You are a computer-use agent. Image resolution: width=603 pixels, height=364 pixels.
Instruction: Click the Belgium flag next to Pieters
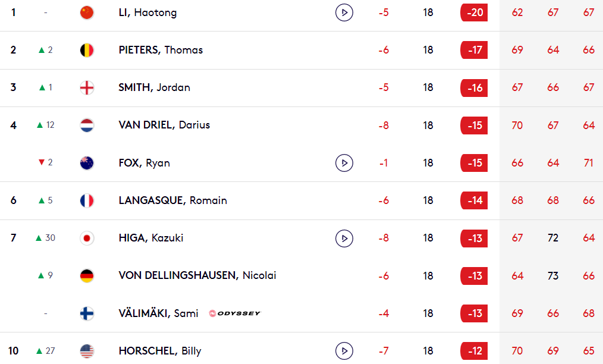point(87,50)
